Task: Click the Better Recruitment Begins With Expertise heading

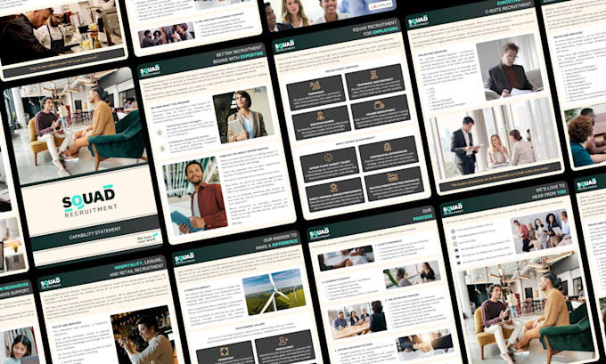Action: tap(240, 55)
